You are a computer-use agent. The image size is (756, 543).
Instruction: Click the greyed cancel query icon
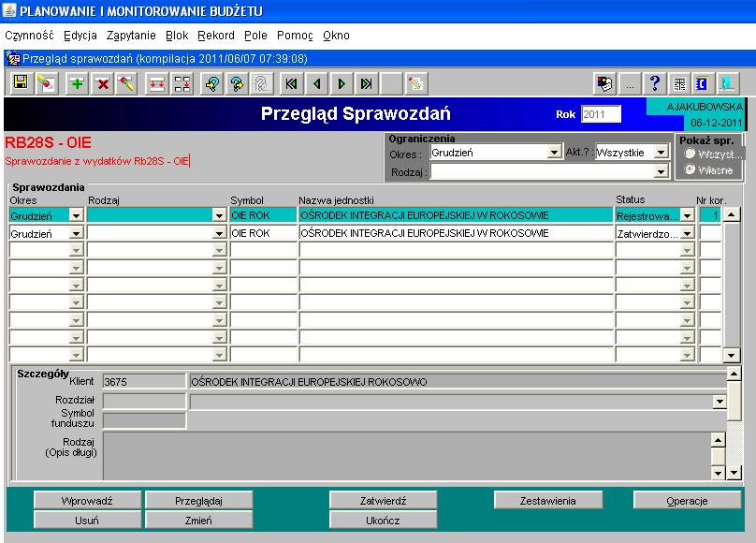(x=262, y=83)
